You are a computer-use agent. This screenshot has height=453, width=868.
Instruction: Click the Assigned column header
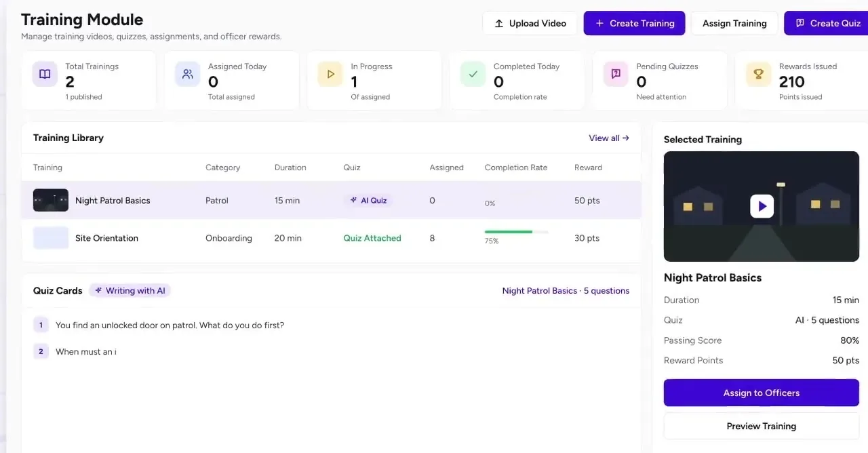446,168
